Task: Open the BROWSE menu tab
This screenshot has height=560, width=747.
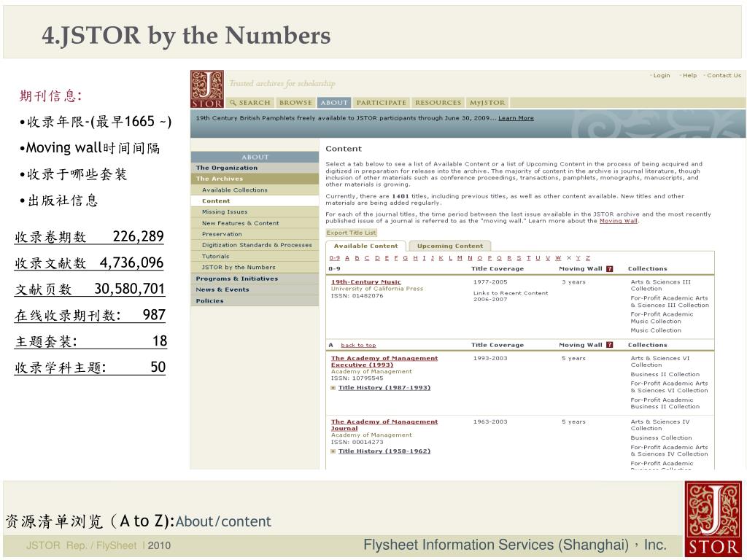Action: coord(295,102)
